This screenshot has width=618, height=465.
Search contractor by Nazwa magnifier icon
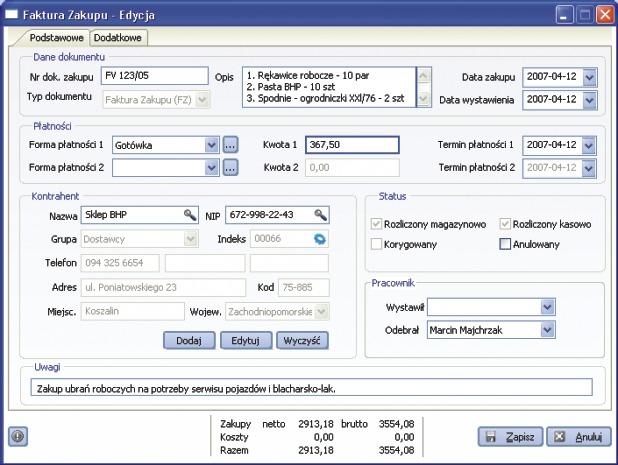click(190, 215)
